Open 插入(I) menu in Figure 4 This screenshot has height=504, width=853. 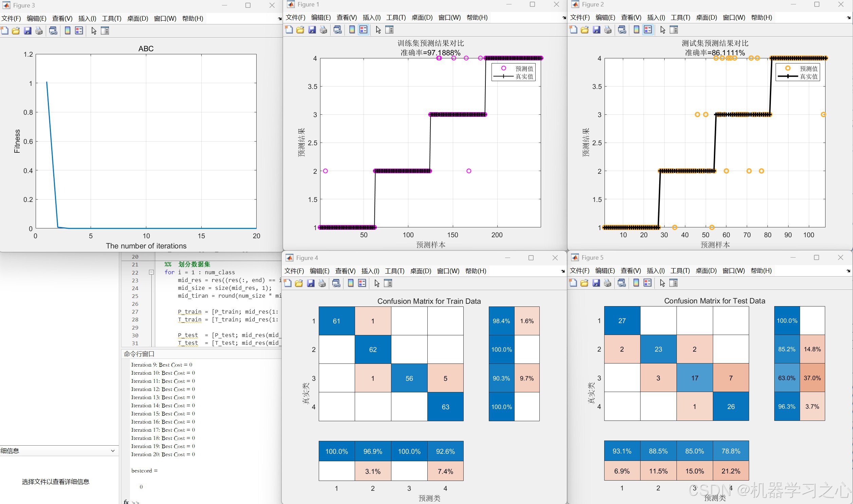(370, 271)
